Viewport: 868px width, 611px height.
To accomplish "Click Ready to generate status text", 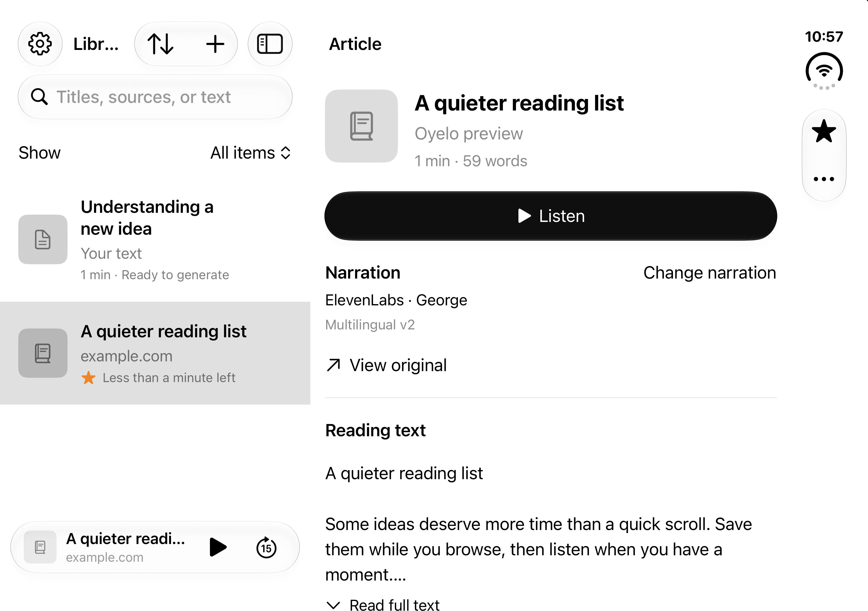I will (175, 275).
